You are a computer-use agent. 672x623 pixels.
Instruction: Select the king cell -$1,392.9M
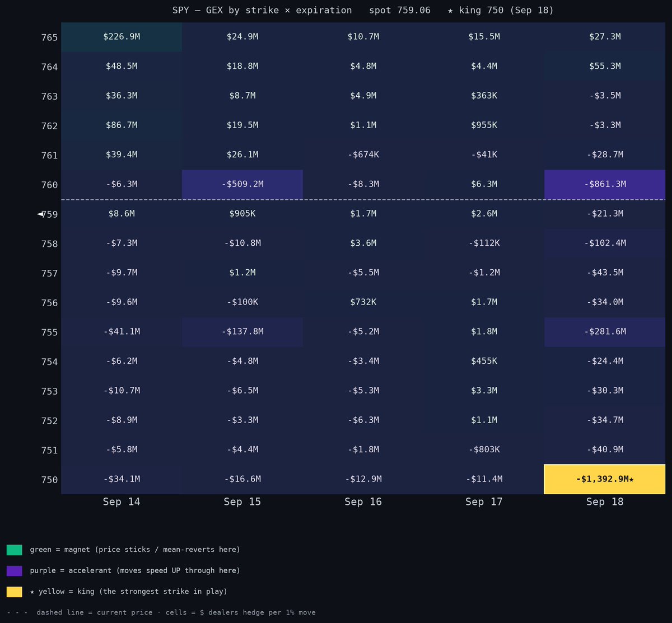pyautogui.click(x=605, y=479)
